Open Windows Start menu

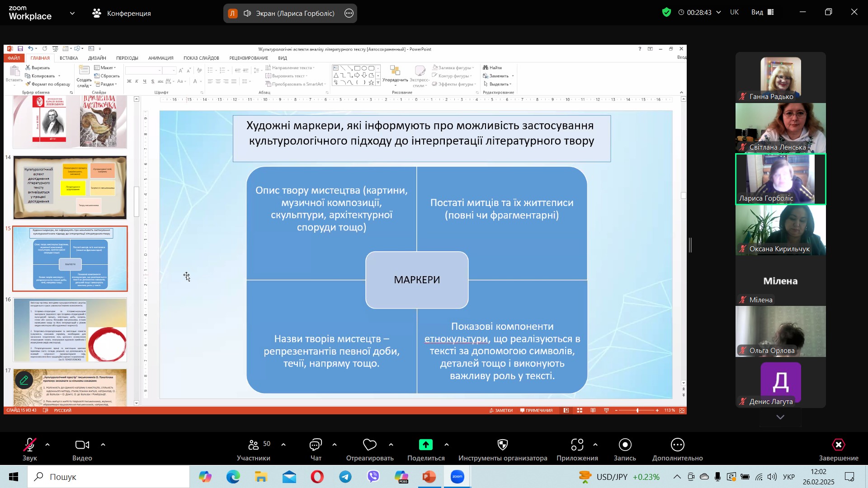coord(14,477)
